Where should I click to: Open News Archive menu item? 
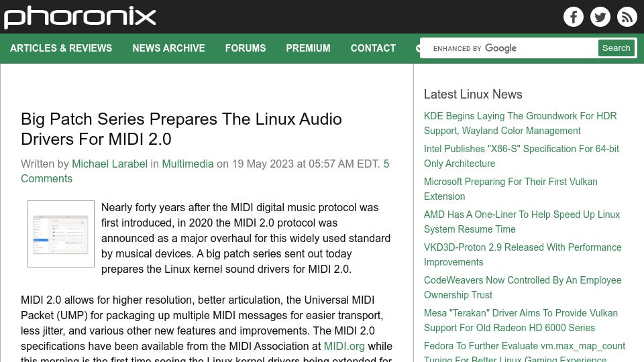point(168,48)
